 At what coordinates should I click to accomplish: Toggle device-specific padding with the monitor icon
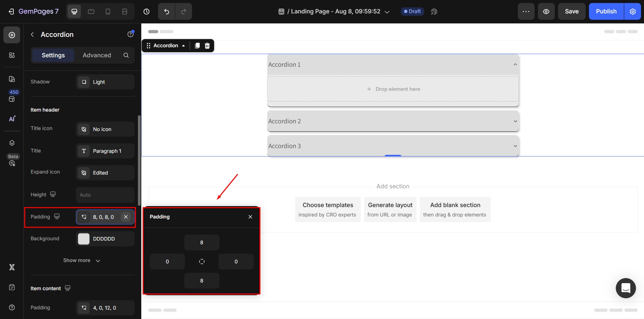tap(57, 216)
